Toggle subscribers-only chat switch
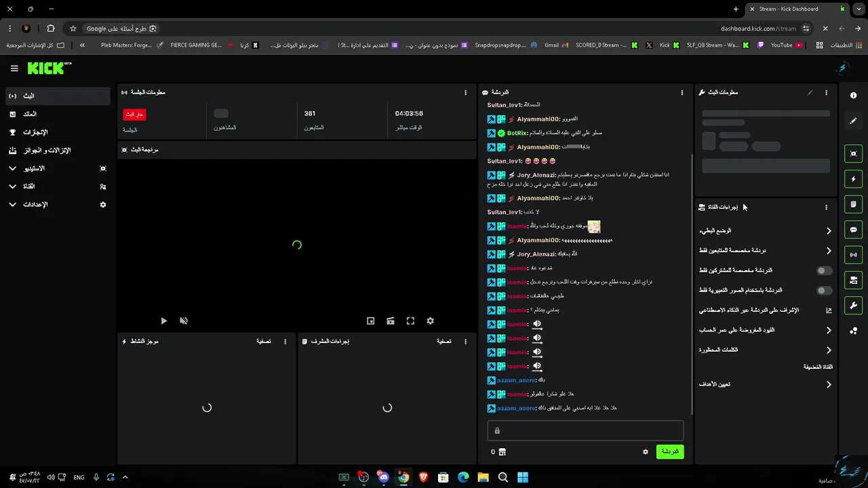The image size is (868, 488). pos(823,270)
